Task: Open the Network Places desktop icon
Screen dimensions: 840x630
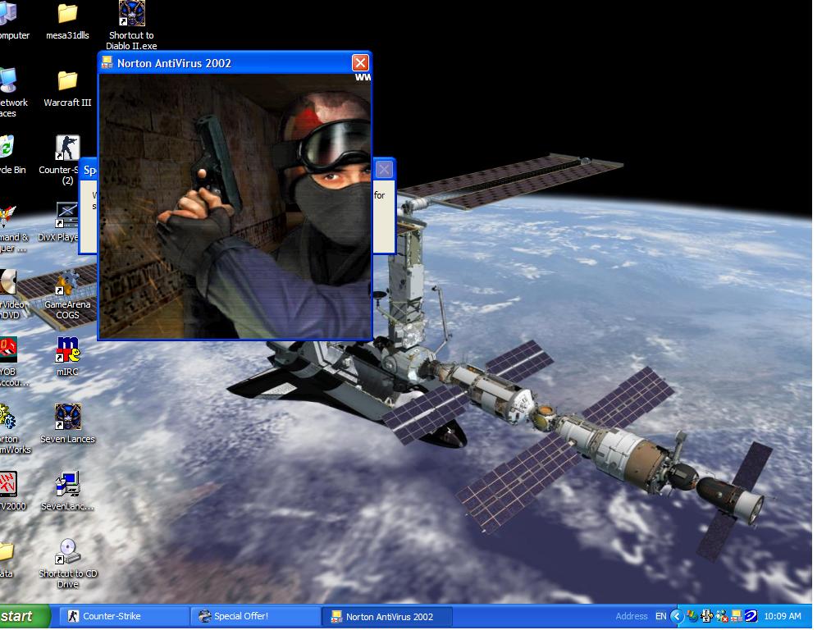Action: click(11, 92)
